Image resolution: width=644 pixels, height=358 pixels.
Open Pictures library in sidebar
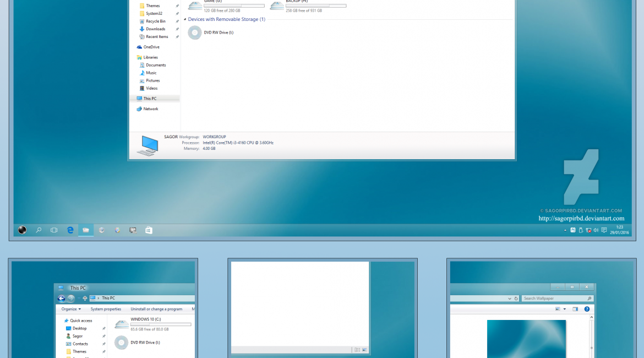[x=150, y=80]
